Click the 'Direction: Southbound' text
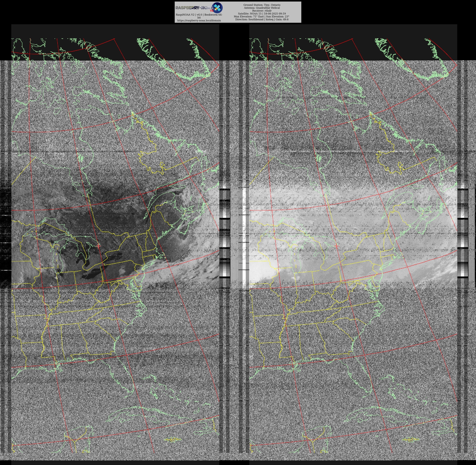 249,20
